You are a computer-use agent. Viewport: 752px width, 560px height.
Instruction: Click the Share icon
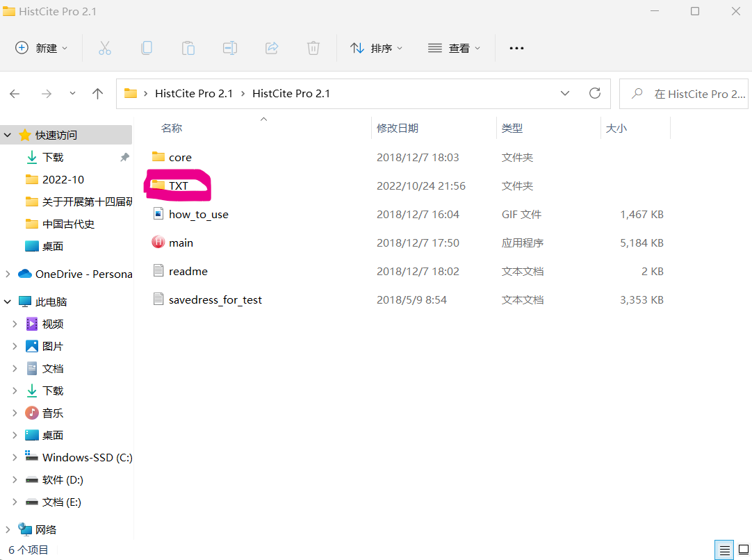point(272,47)
